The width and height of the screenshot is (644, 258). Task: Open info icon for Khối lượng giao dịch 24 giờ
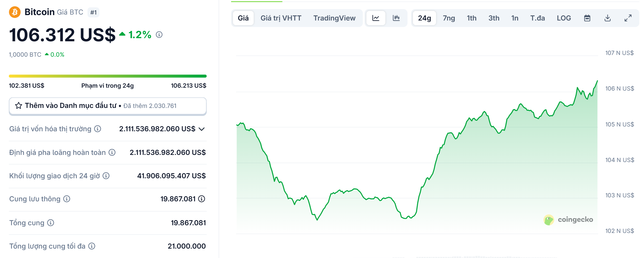point(106,176)
